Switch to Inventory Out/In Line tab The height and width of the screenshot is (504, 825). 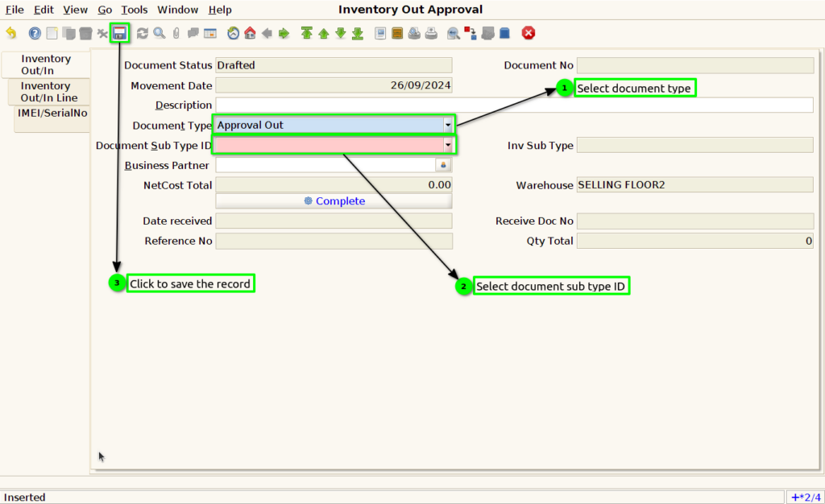pos(49,92)
